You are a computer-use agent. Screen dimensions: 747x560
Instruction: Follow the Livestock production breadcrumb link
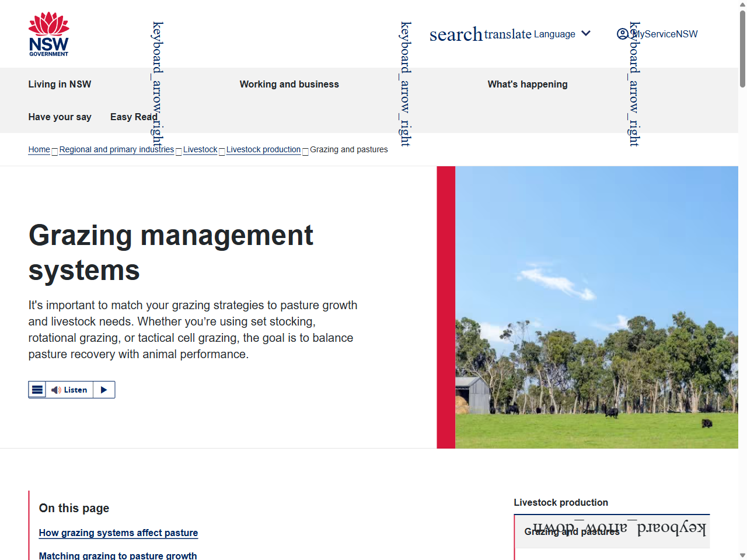[x=263, y=149]
